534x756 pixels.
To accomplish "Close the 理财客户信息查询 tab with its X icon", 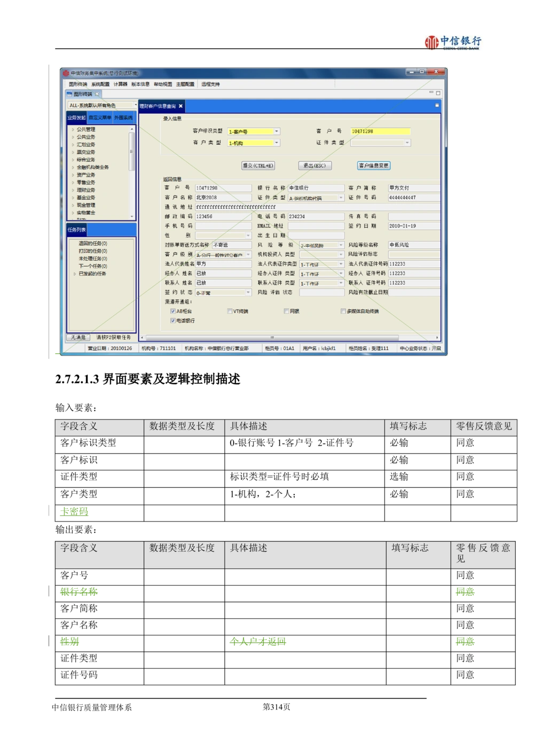I will click(x=180, y=106).
